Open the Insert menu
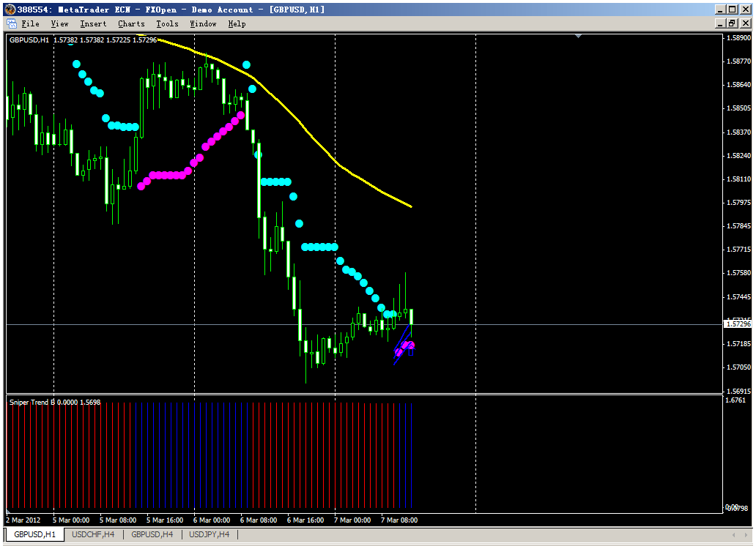The image size is (756, 546). click(93, 23)
